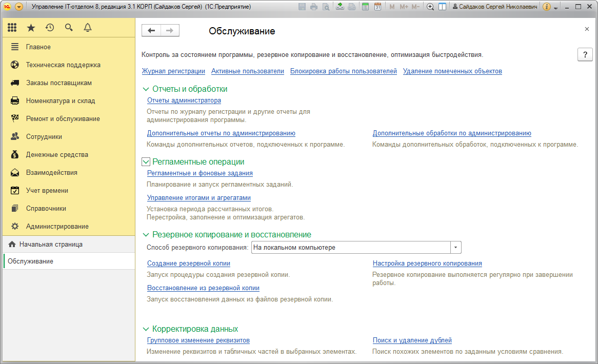Viewport: 598px width, 364px height.
Task: Open Техническая поддержка section
Action: click(x=69, y=65)
